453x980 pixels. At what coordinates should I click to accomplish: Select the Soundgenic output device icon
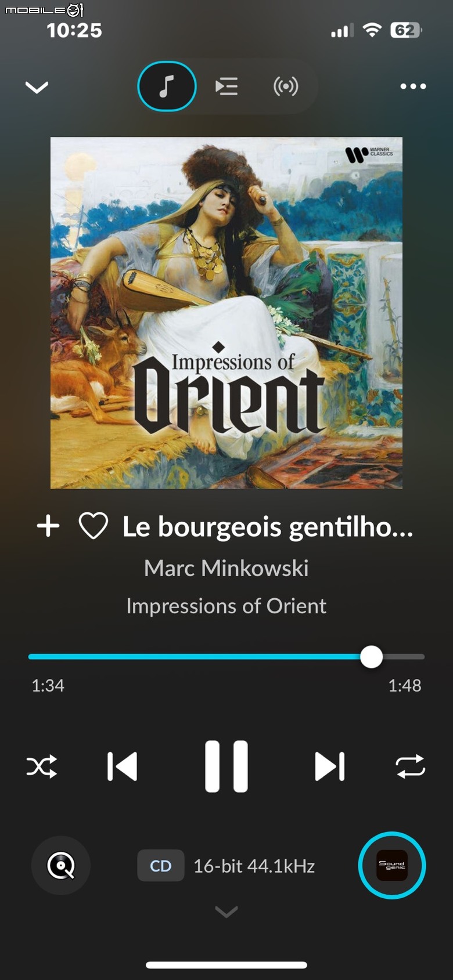coord(392,865)
